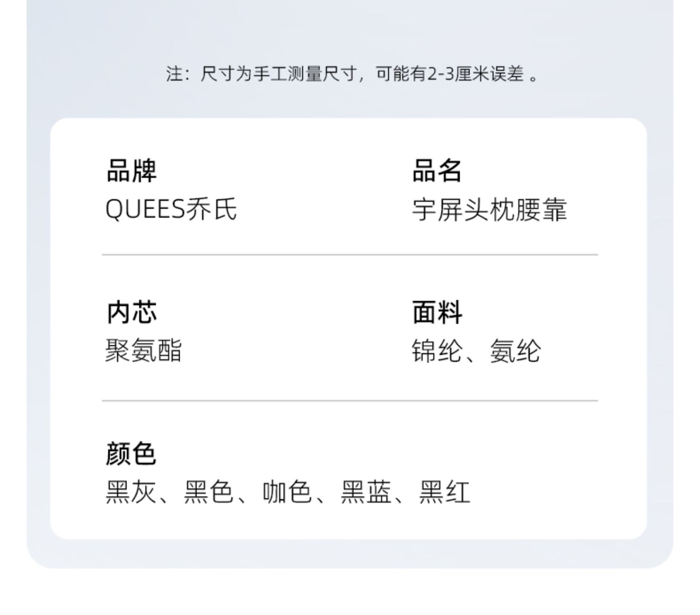Select the 锦纶 fabric text
Screen dimensions: 700x615
pyautogui.click(x=437, y=351)
